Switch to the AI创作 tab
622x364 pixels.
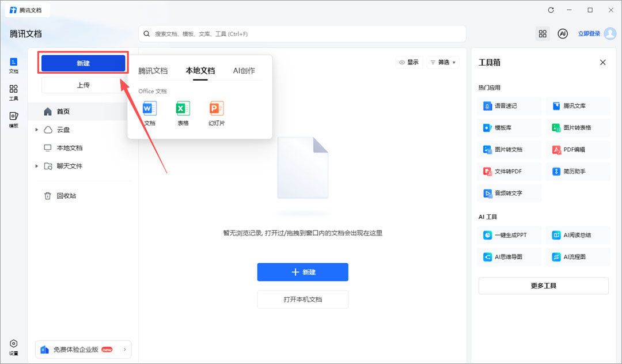click(x=244, y=71)
